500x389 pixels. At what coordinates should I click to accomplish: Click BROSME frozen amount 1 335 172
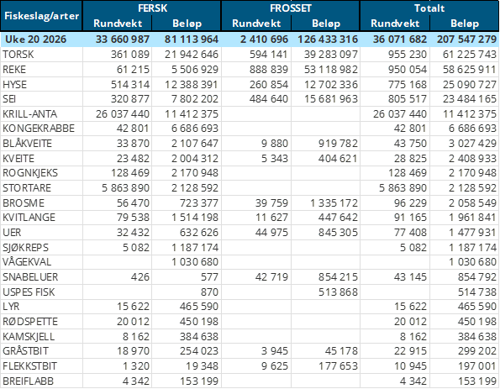click(x=334, y=203)
